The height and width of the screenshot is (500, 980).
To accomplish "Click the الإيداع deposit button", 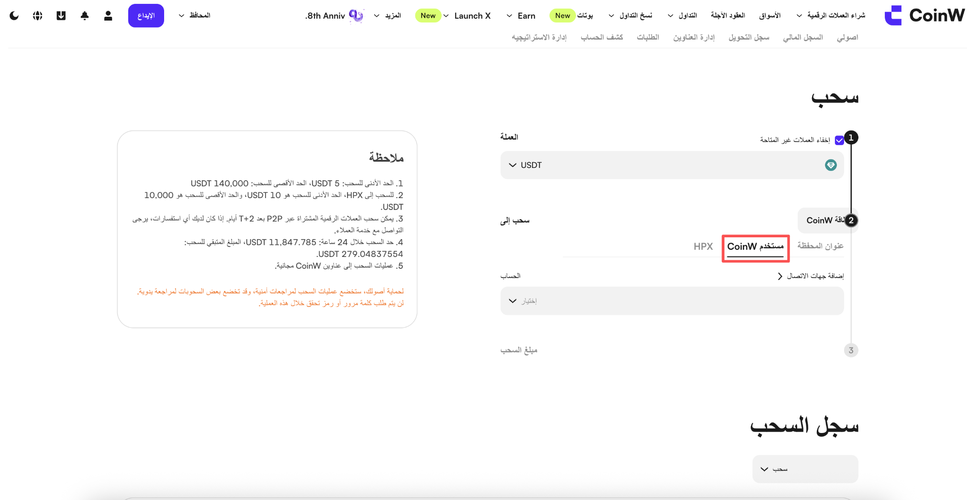I will click(x=146, y=16).
